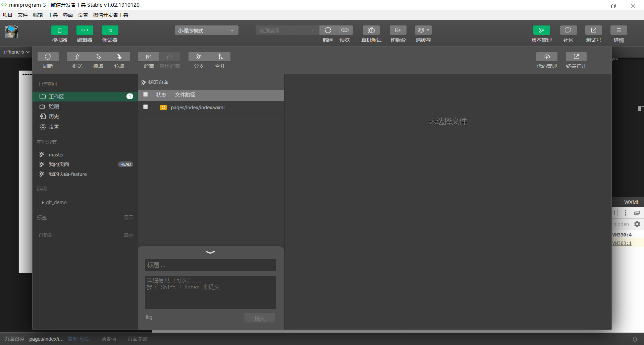Open the mini program mode (小程序模式) dropdown

tap(207, 30)
